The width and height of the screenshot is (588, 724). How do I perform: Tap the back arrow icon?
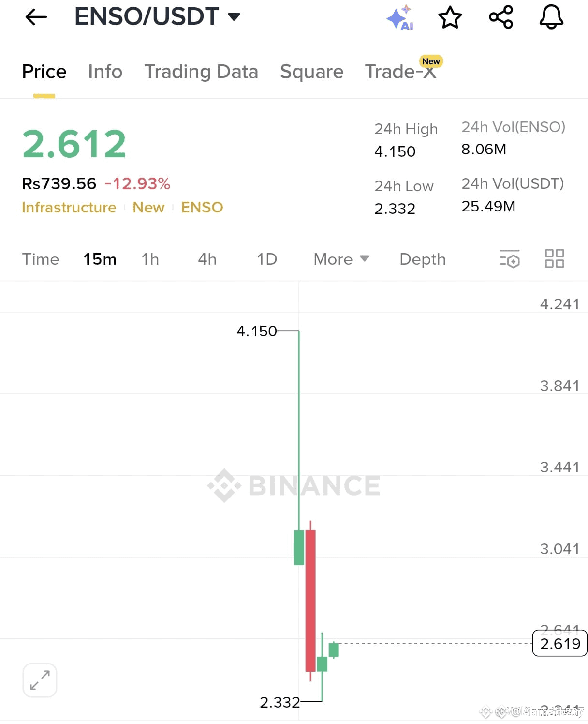click(x=36, y=17)
